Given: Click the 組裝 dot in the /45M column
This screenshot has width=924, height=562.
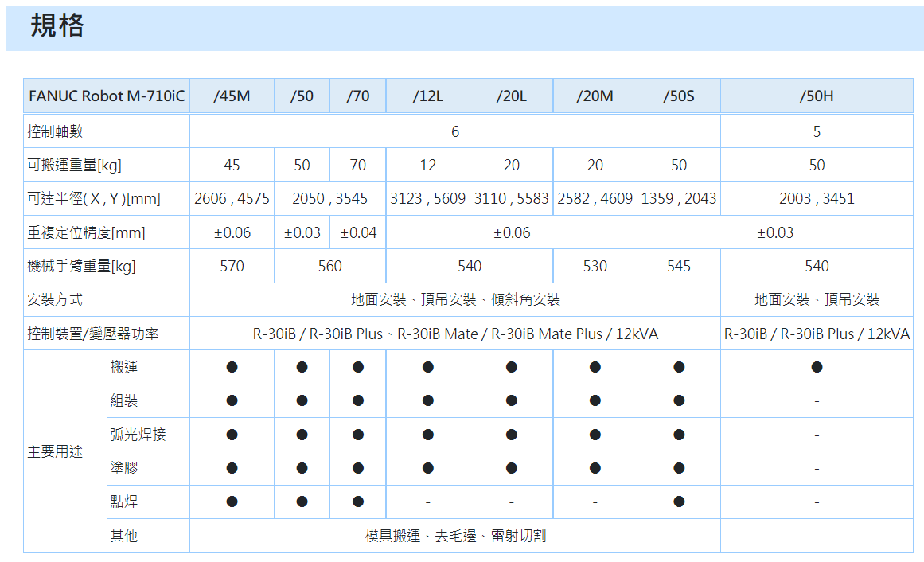Looking at the screenshot, I should pyautogui.click(x=232, y=400).
